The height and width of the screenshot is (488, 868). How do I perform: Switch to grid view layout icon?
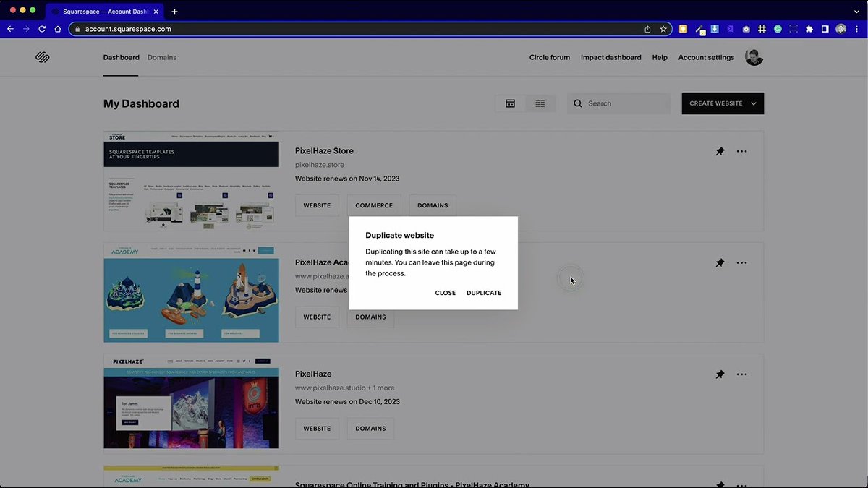pyautogui.click(x=510, y=103)
